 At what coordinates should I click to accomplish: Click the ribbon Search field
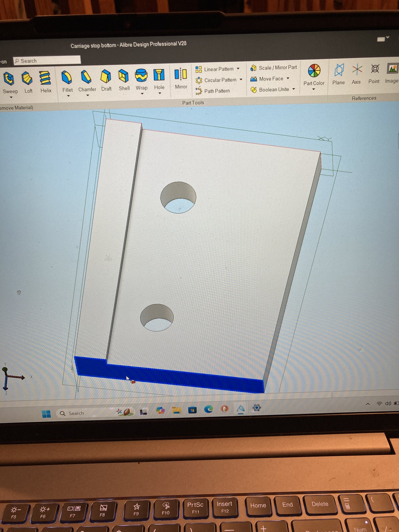[x=47, y=61]
